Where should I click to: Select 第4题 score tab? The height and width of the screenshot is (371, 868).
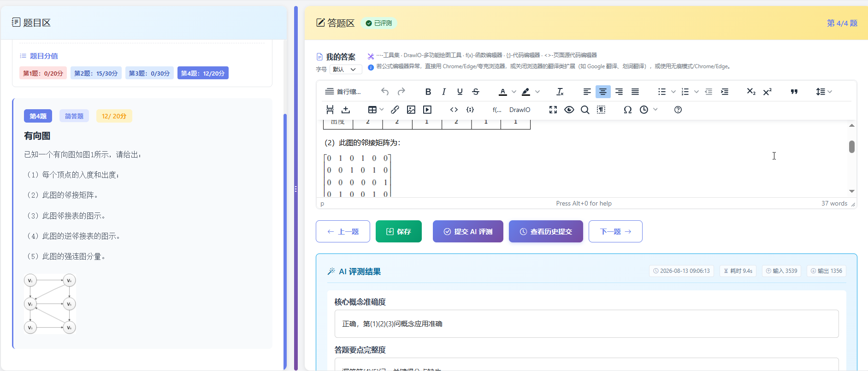[203, 73]
